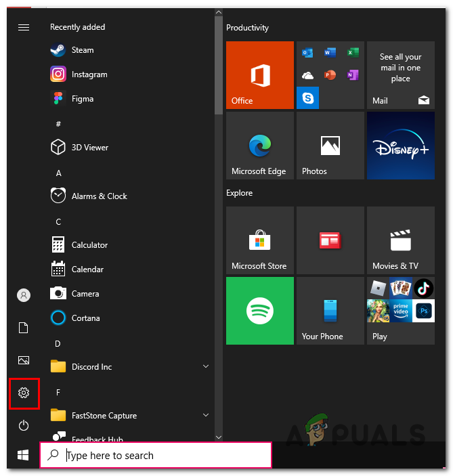Open Prime Video icon in Play tile
Screen dimensions: 453x476
point(401,311)
